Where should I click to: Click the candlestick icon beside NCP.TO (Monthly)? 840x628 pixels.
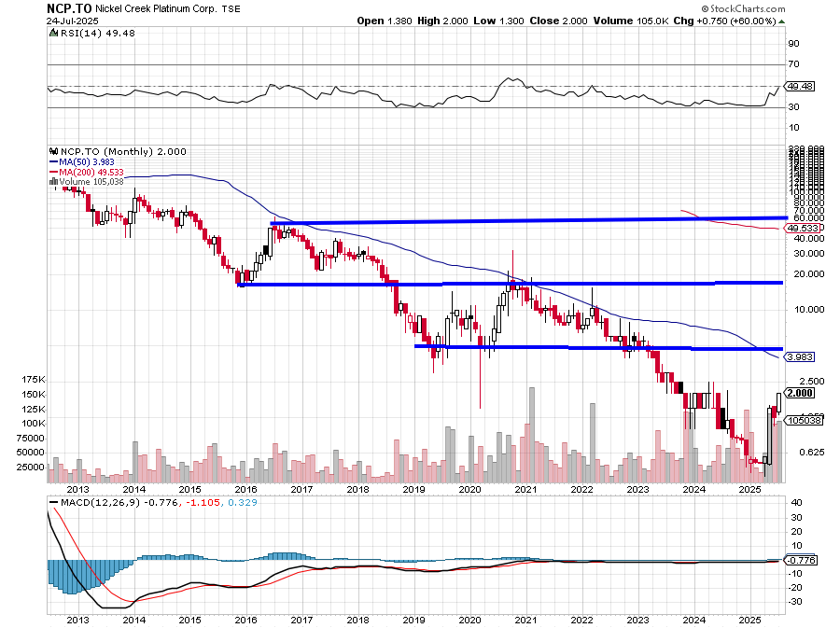pos(55,152)
